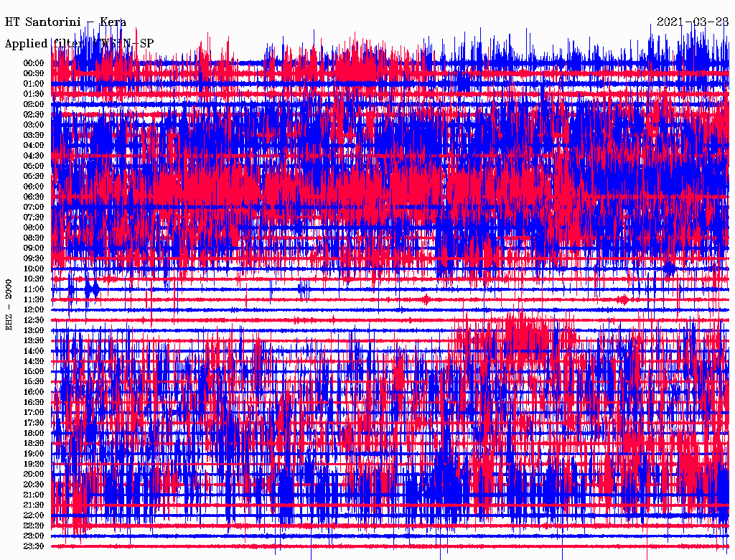This screenshot has height=560, width=735.
Task: Select the 04:00 time label
Action: coord(34,146)
